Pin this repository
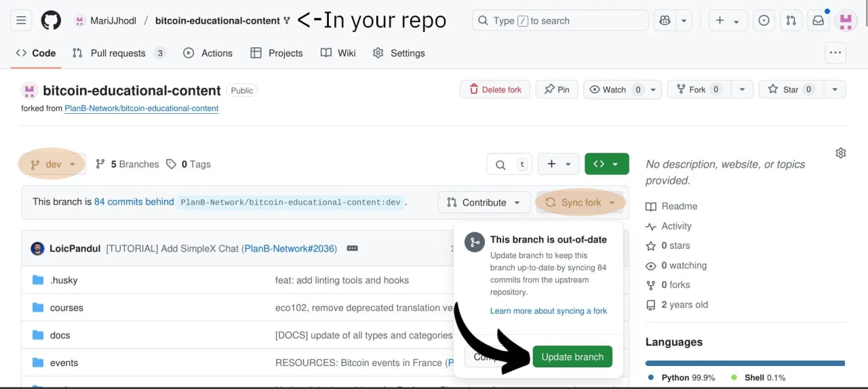This screenshot has width=868, height=389. 557,89
